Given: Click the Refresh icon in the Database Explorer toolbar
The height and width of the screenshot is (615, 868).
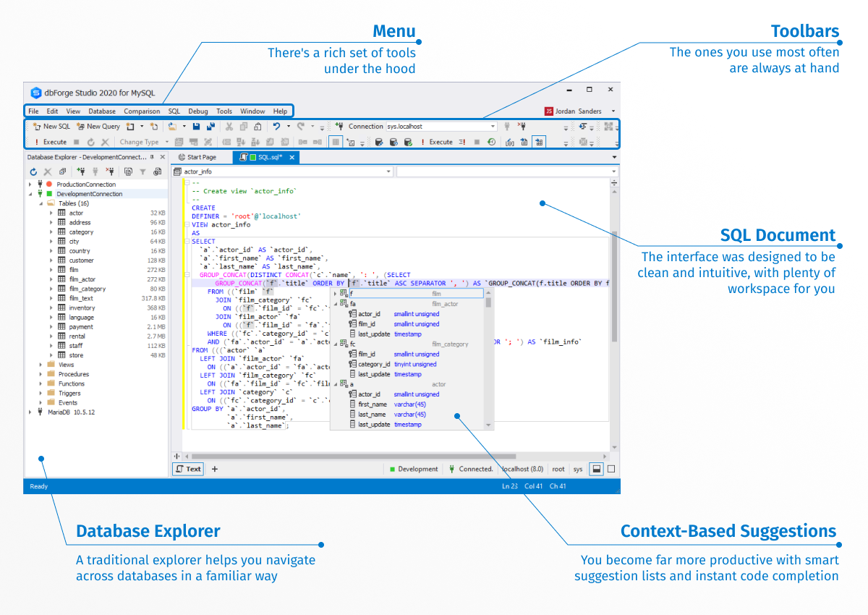Looking at the screenshot, I should pos(33,172).
